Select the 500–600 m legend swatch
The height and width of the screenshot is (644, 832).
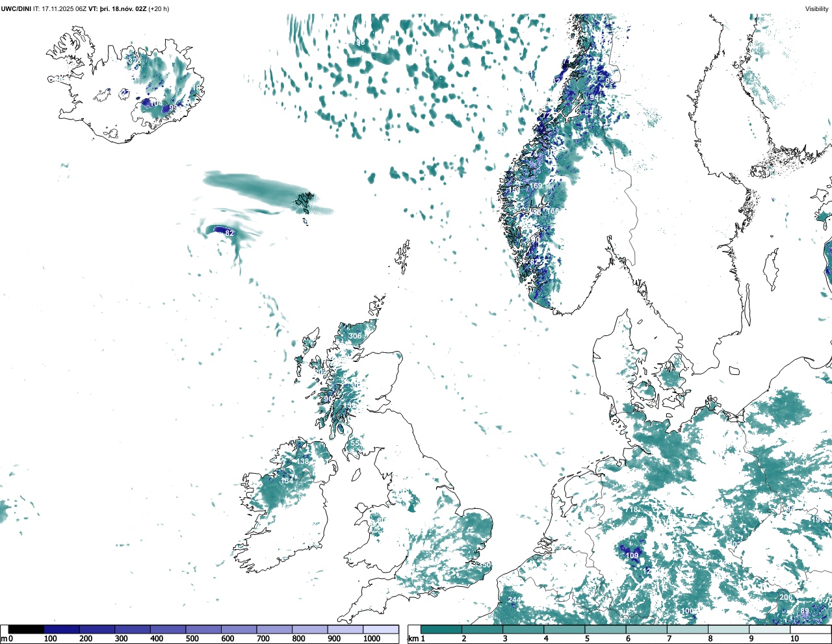[203, 630]
